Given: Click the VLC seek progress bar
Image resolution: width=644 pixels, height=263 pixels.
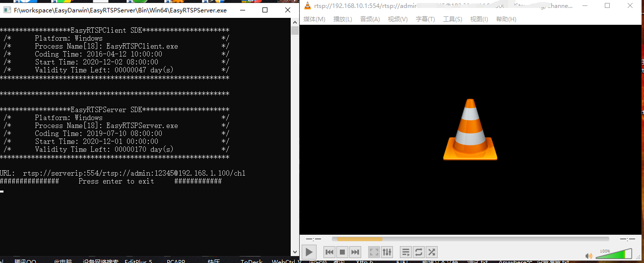Looking at the screenshot, I should [470, 239].
